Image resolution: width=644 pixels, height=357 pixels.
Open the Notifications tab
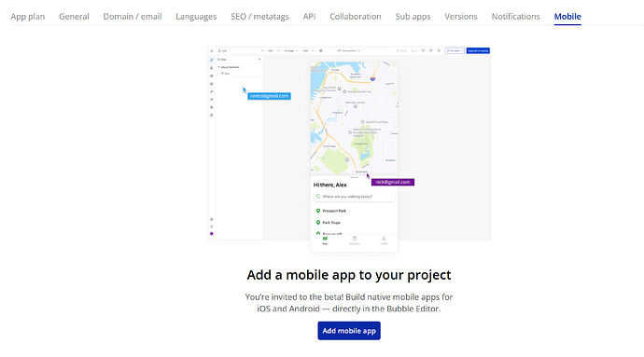point(515,17)
